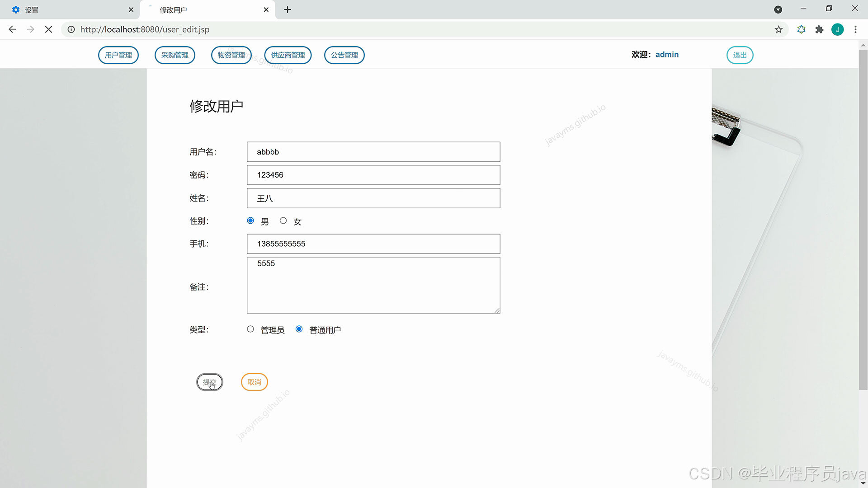Click the 手机 input field
Viewport: 868px width, 488px height.
tap(373, 244)
